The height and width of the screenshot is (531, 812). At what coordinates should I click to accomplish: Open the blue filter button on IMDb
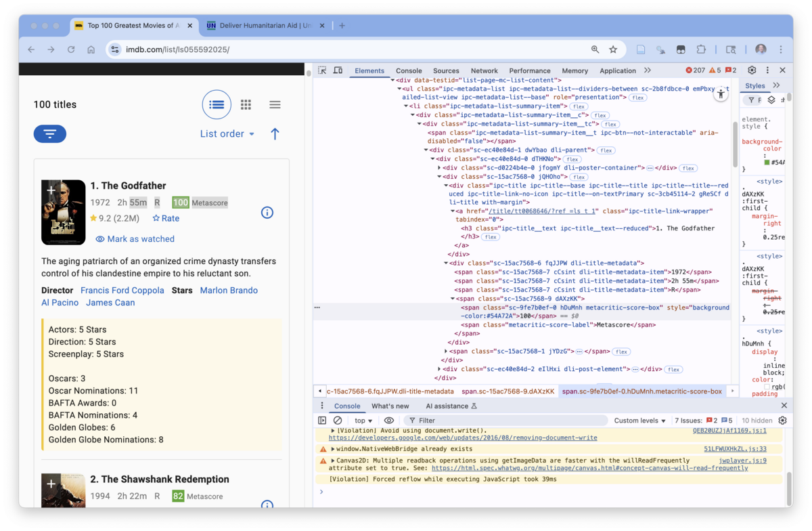(x=50, y=134)
